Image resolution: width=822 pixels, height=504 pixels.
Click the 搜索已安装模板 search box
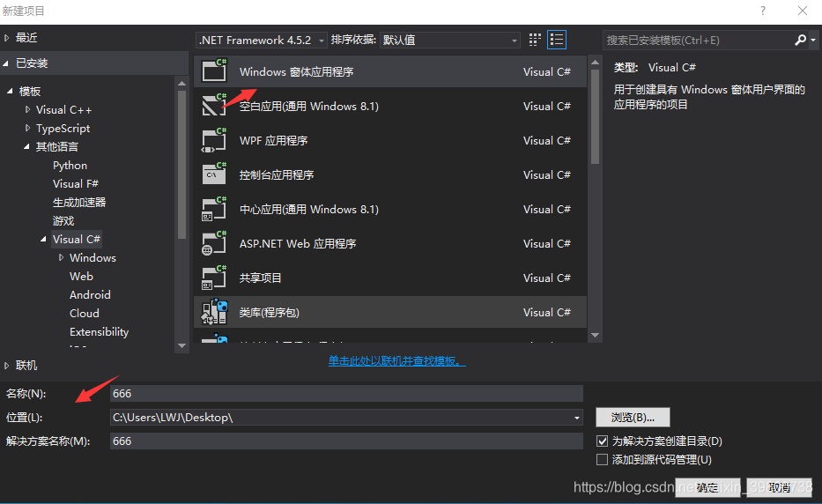697,40
